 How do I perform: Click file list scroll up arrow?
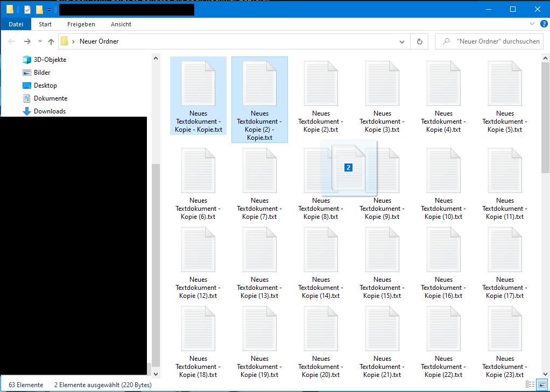click(545, 58)
